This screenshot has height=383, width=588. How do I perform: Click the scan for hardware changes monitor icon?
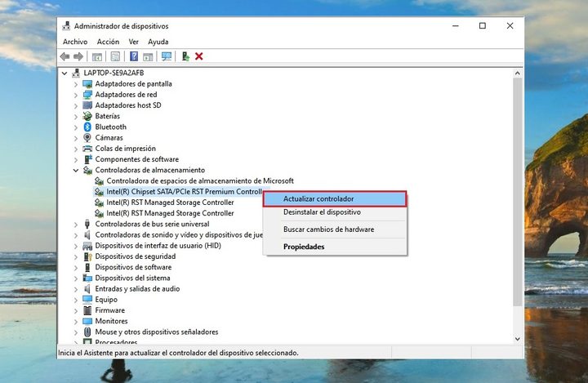pos(167,56)
